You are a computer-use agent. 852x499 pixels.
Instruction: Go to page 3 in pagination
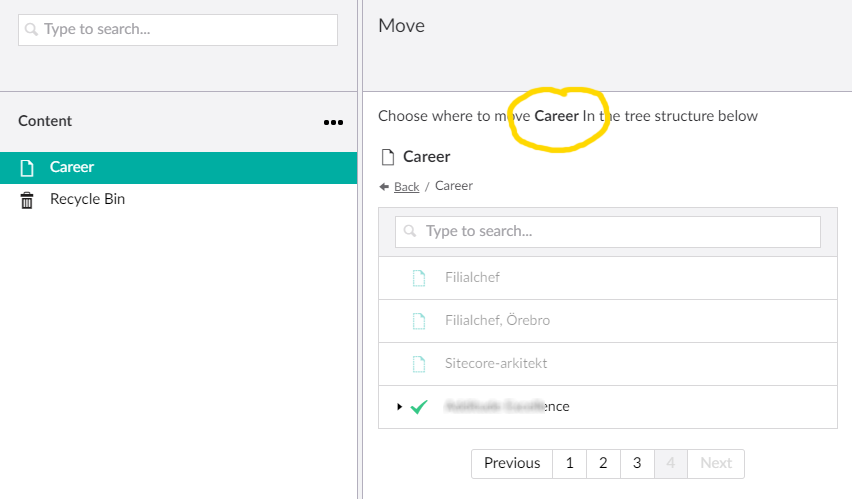tap(637, 463)
